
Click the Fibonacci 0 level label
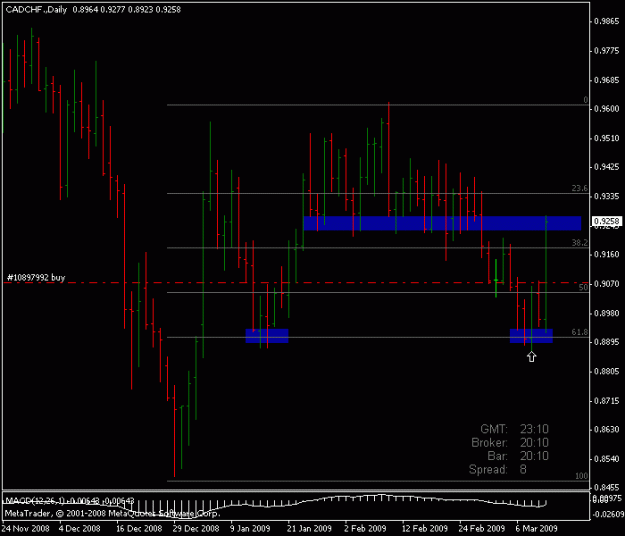586,100
